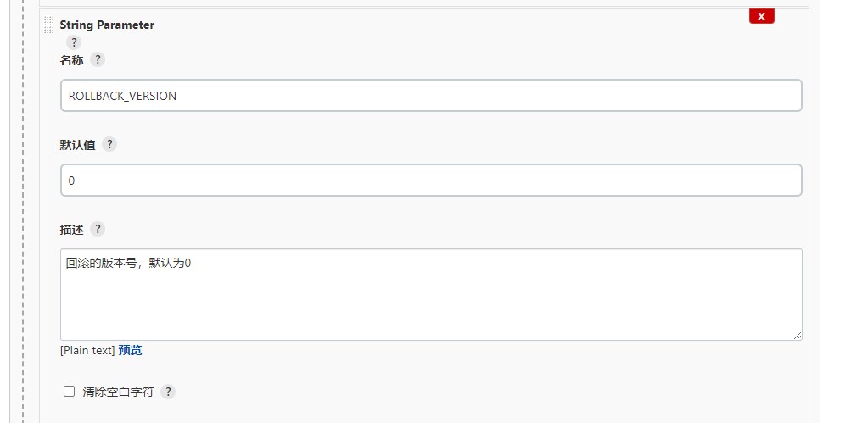Click inside the description textarea

click(431, 295)
